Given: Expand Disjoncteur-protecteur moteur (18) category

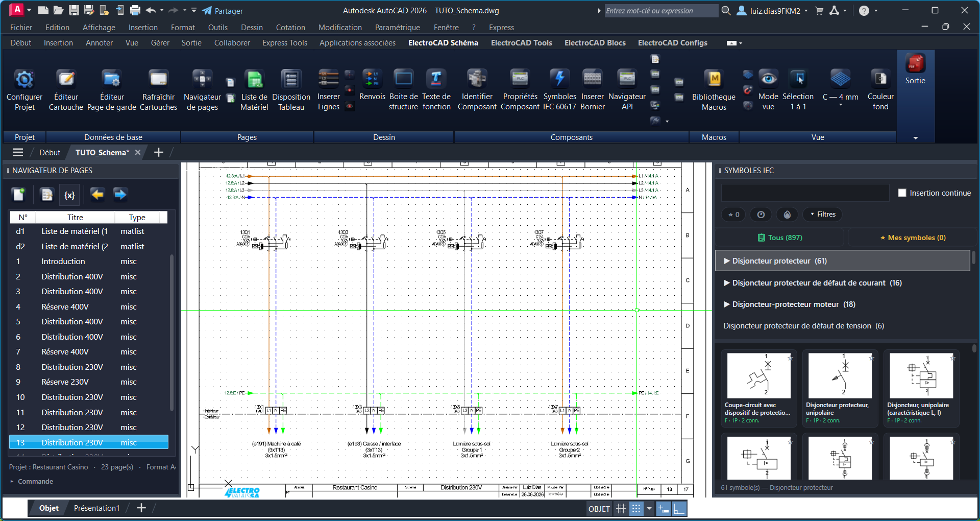Looking at the screenshot, I should [x=843, y=304].
